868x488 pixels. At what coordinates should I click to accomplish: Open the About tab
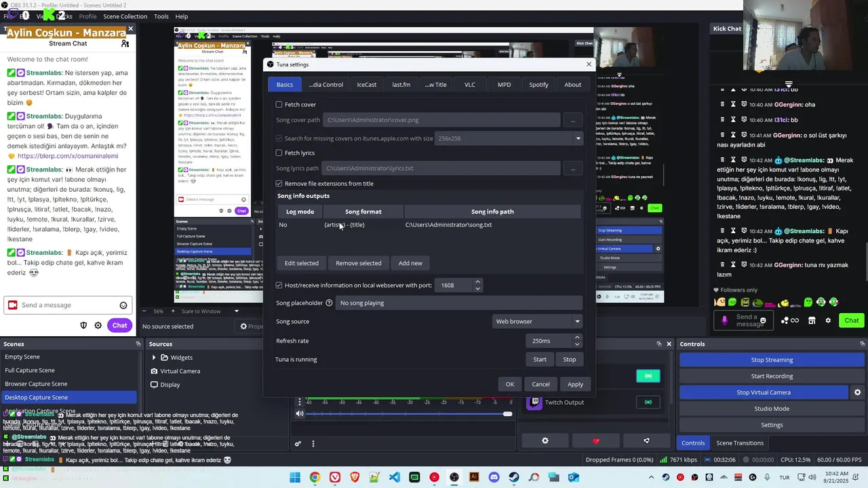pos(573,85)
